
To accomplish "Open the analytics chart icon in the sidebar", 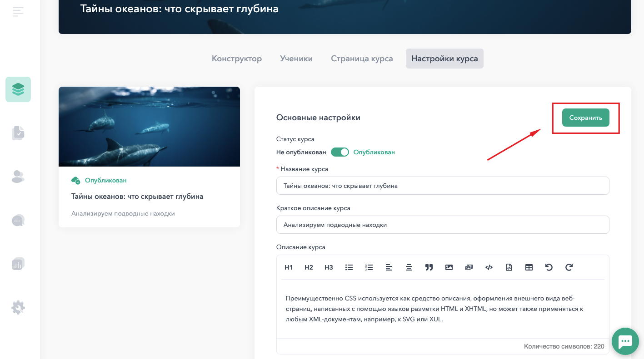I will click(x=18, y=264).
